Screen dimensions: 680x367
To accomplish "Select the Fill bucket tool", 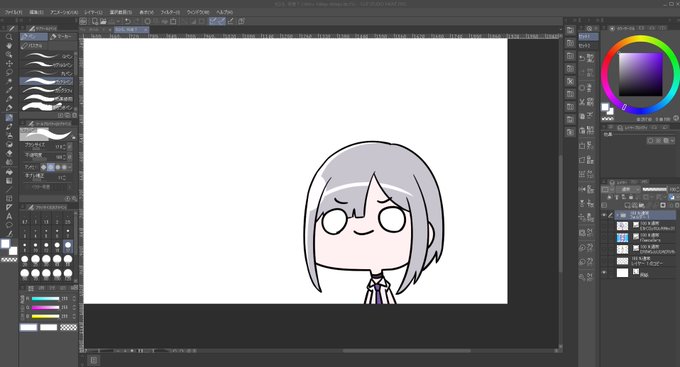I will click(9, 171).
